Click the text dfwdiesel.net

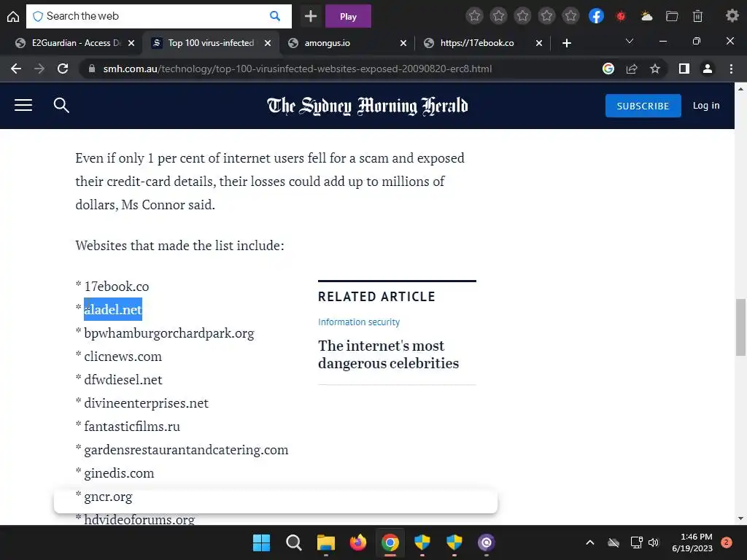[x=123, y=379]
